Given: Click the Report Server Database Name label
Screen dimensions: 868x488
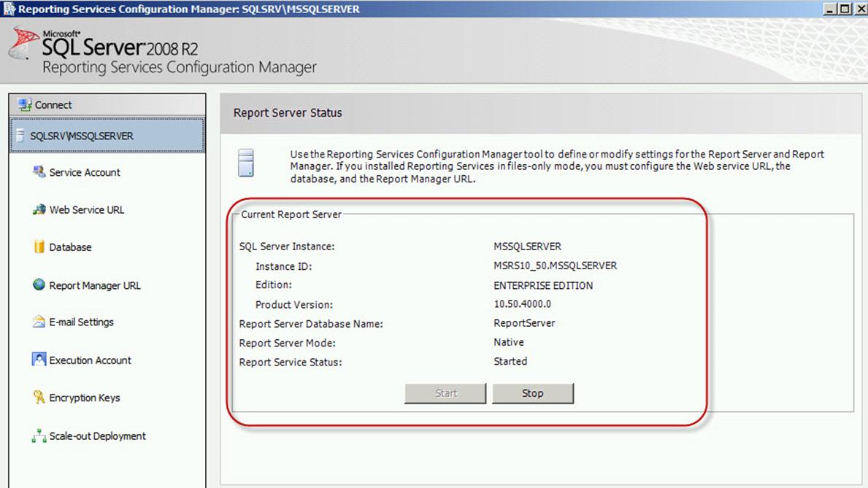Looking at the screenshot, I should tap(311, 324).
